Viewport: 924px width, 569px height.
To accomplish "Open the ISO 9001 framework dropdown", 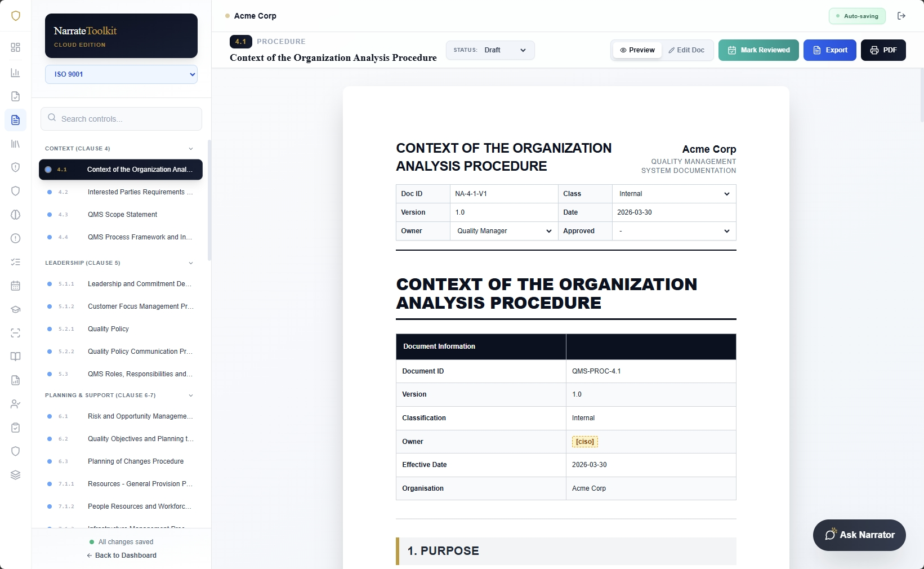I will coord(120,74).
